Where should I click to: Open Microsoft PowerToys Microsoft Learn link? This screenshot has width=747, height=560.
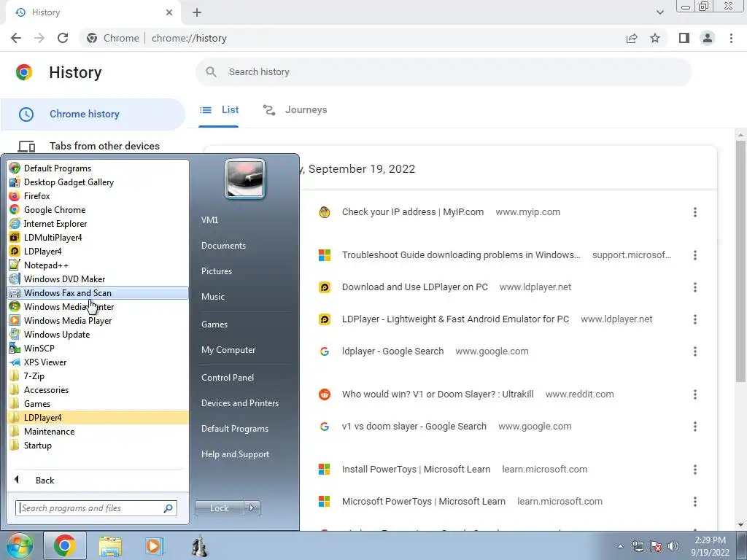click(x=424, y=502)
